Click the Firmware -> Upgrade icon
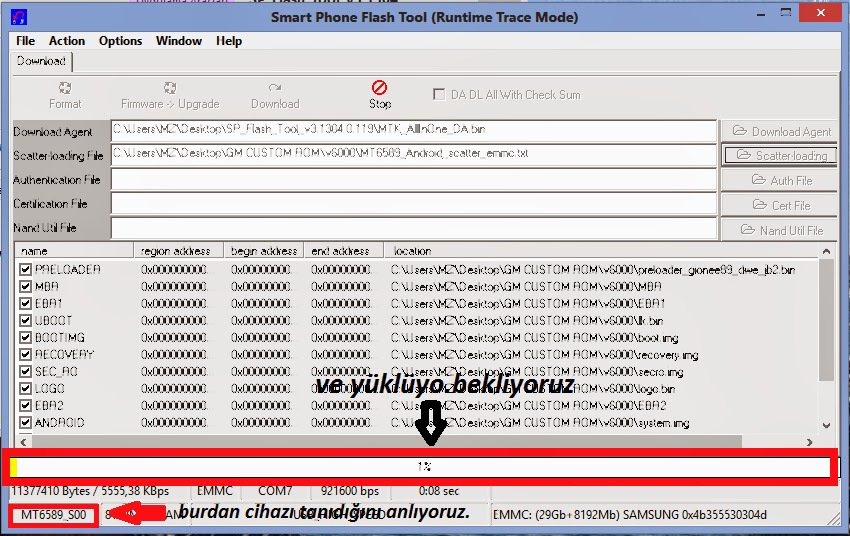Screen dimensions: 850x536 point(169,89)
